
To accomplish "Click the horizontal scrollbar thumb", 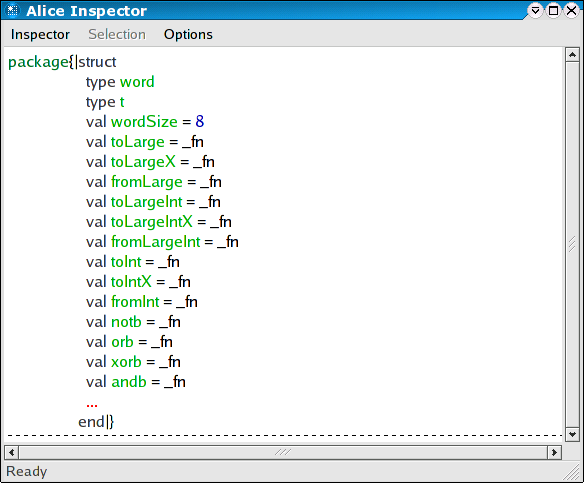I will coord(283,452).
